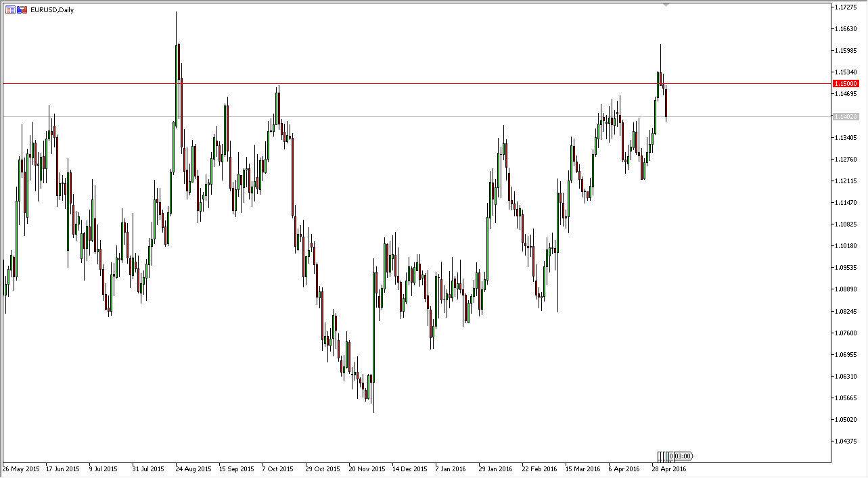Click the 20 Nov 2015 date label
Screen dimensions: 868x478
pos(367,469)
